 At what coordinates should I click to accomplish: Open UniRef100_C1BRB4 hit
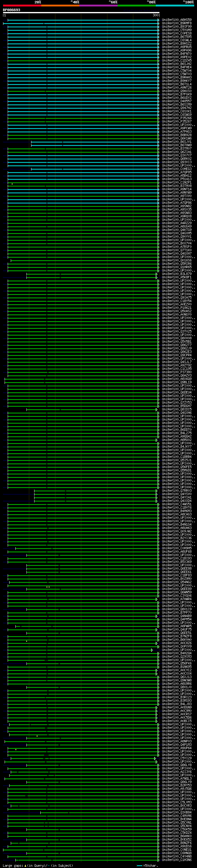(177, 457)
